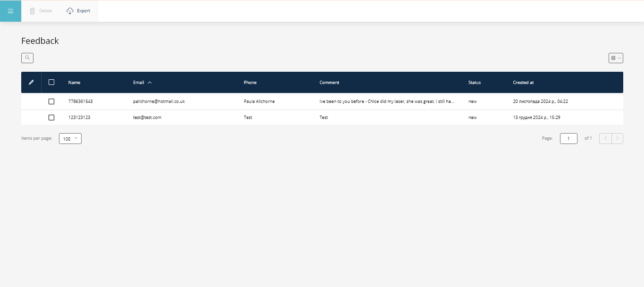This screenshot has height=287, width=644.
Task: Click the Delete trash icon
Action: 32,11
